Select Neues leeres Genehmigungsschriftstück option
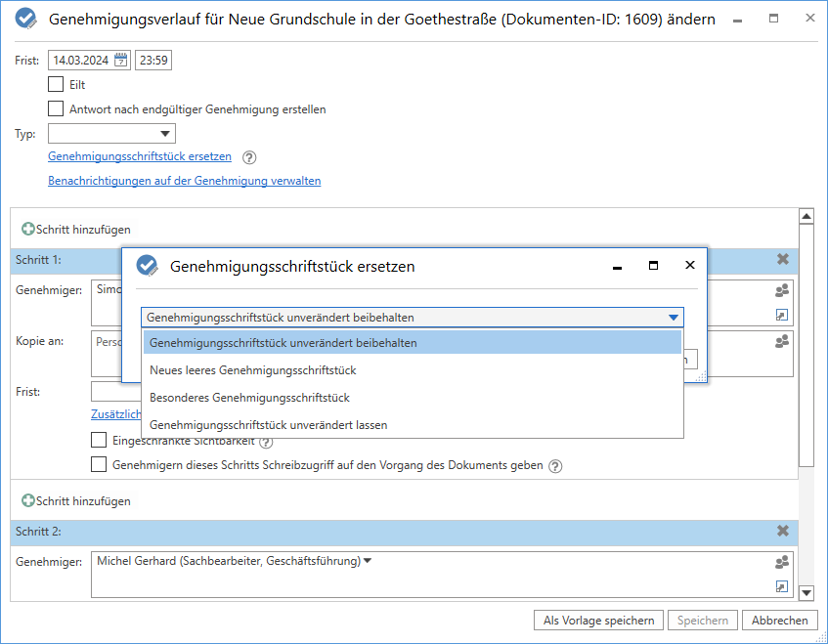 click(x=252, y=370)
